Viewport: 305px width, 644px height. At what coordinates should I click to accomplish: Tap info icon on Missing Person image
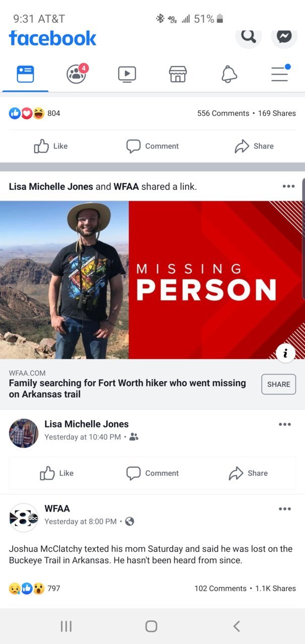pos(286,353)
